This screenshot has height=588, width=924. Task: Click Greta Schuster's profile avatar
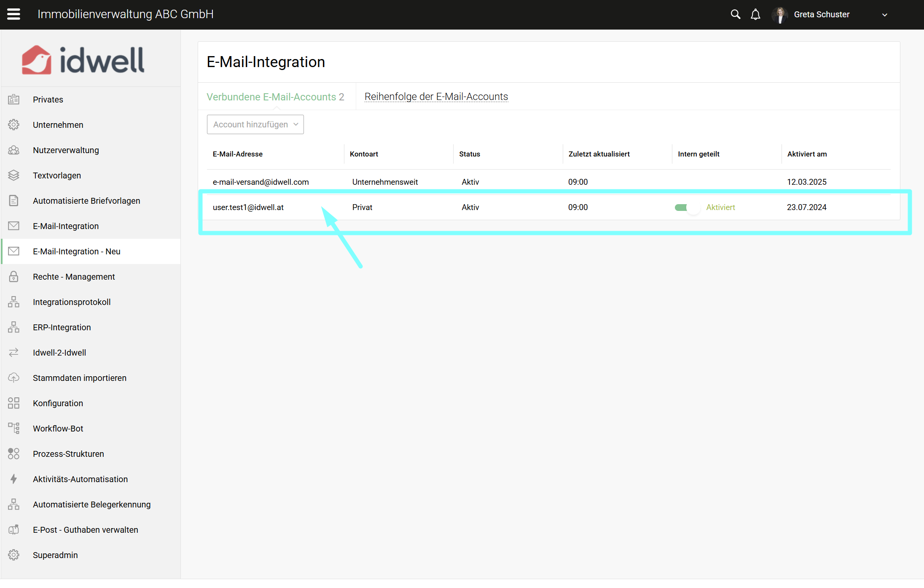pos(780,15)
